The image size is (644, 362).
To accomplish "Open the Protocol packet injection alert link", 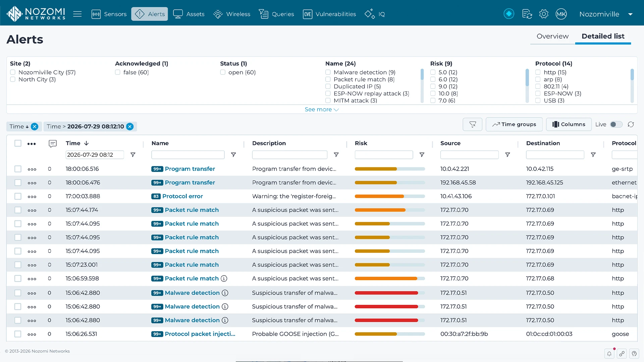I will point(200,334).
